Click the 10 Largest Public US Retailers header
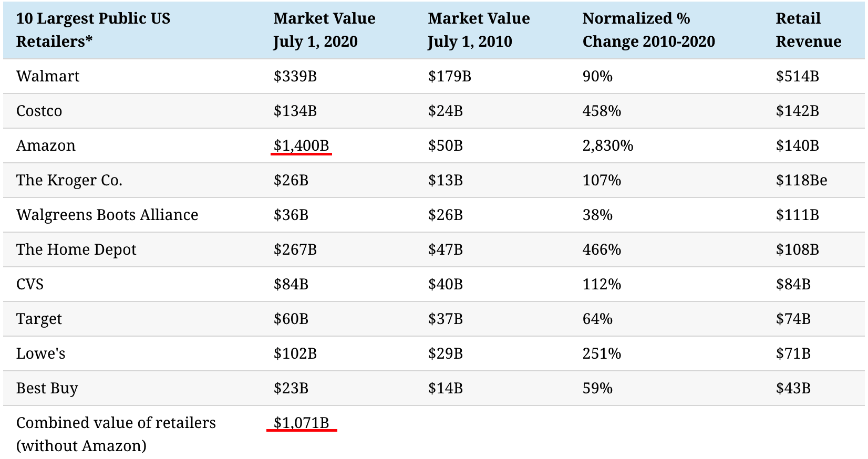This screenshot has width=868, height=459. pyautogui.click(x=93, y=30)
